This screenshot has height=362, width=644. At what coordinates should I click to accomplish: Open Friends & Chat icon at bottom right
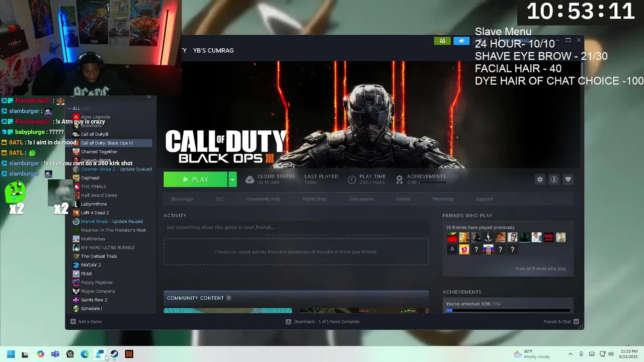click(576, 322)
